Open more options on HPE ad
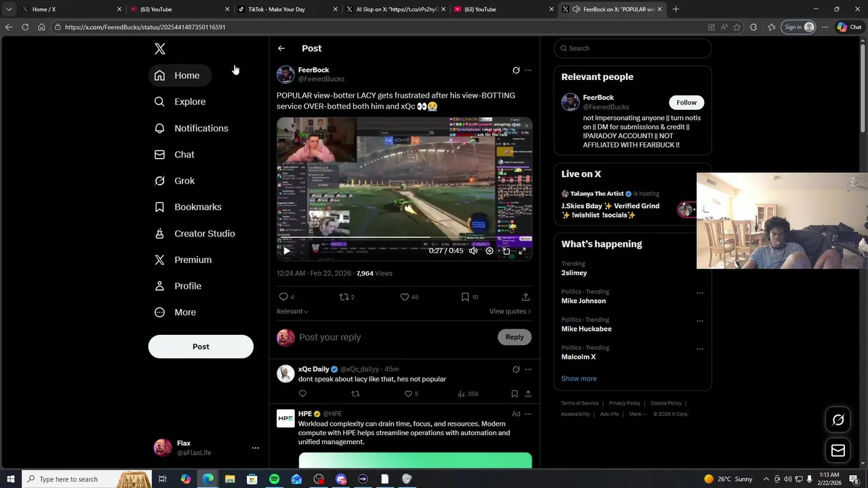 pos(528,414)
